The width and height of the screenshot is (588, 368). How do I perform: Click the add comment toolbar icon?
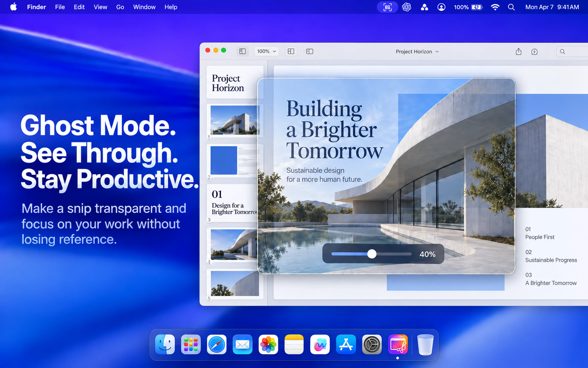click(x=534, y=52)
